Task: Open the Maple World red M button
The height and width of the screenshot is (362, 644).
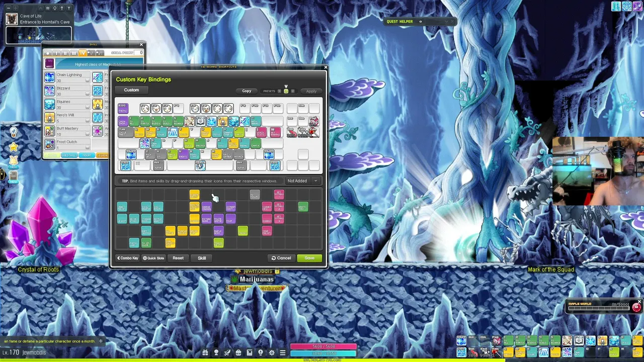Action: [x=636, y=308]
